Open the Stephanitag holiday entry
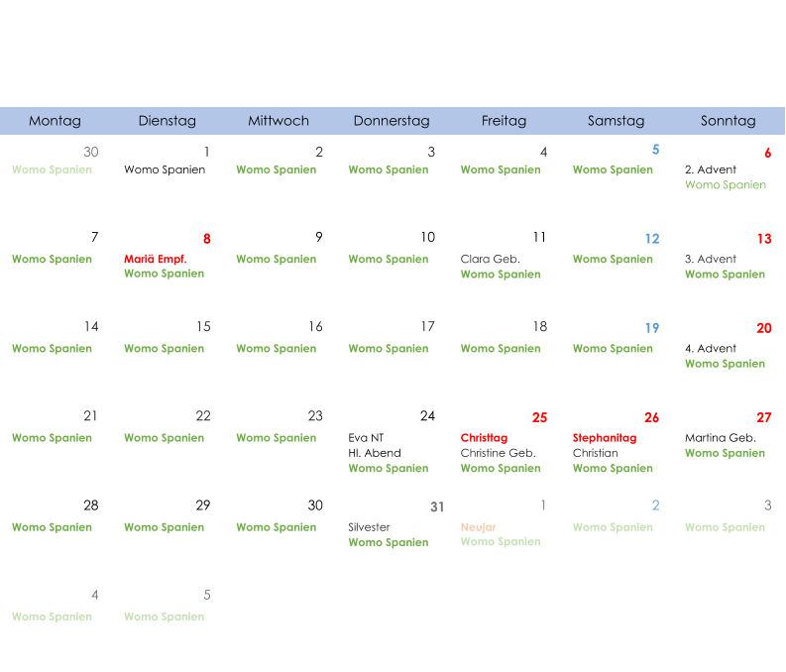Image resolution: width=786 pixels, height=672 pixels. (x=604, y=437)
